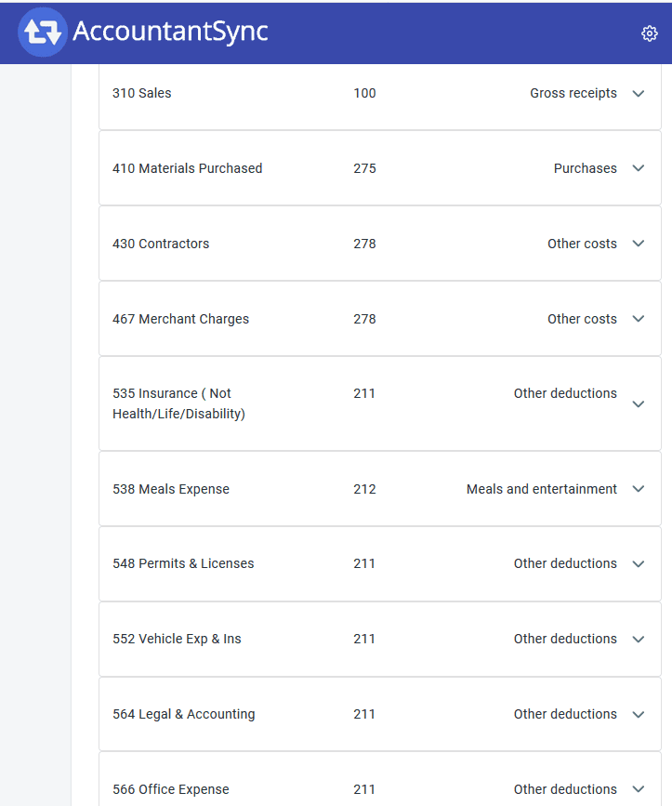Expand the 566 Office Expense chevron
This screenshot has height=806, width=672.
(x=639, y=789)
